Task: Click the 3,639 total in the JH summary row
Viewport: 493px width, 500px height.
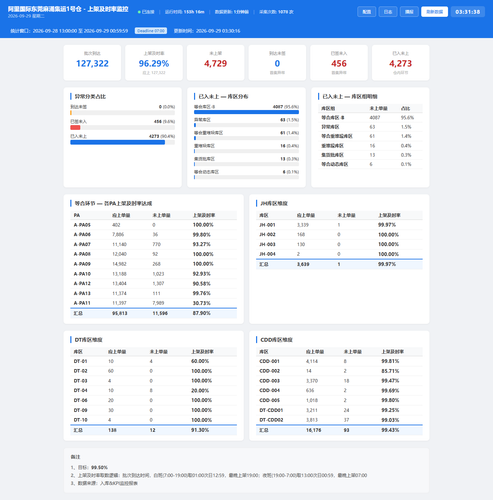Action: (x=303, y=264)
